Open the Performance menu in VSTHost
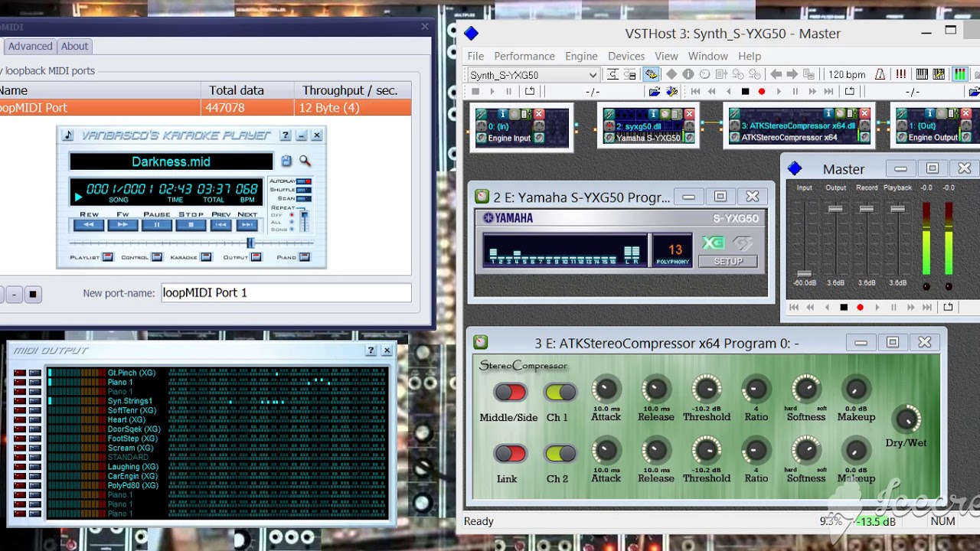The width and height of the screenshot is (980, 551). pyautogui.click(x=524, y=56)
